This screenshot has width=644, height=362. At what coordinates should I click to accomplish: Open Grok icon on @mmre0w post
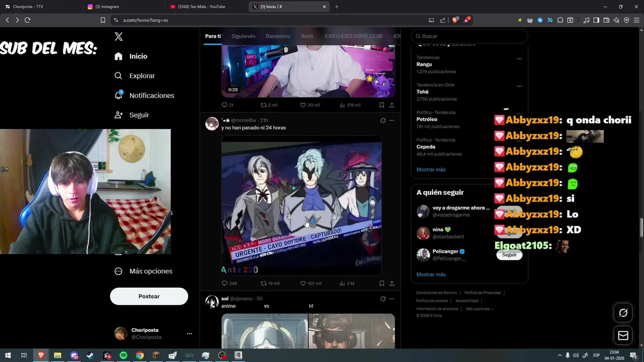tap(383, 121)
